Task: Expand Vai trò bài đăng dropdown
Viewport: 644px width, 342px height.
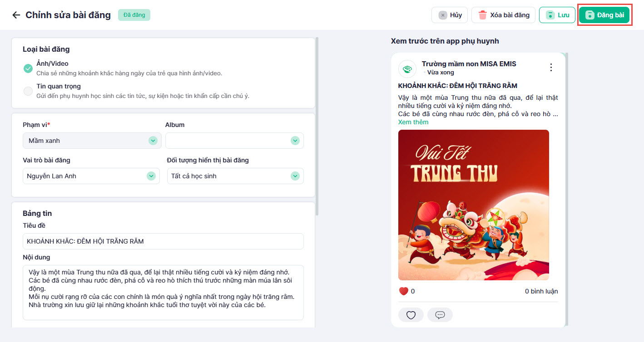Action: click(91, 176)
